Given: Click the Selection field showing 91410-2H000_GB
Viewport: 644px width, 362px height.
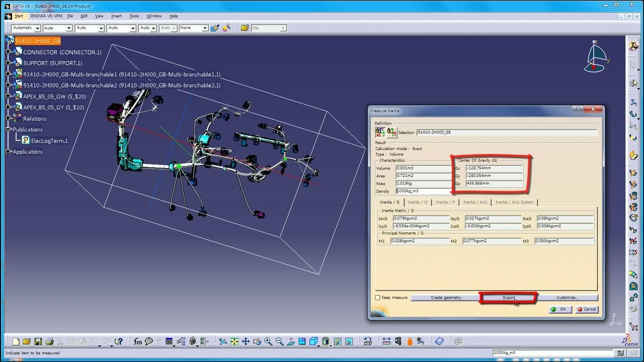Looking at the screenshot, I should point(507,132).
